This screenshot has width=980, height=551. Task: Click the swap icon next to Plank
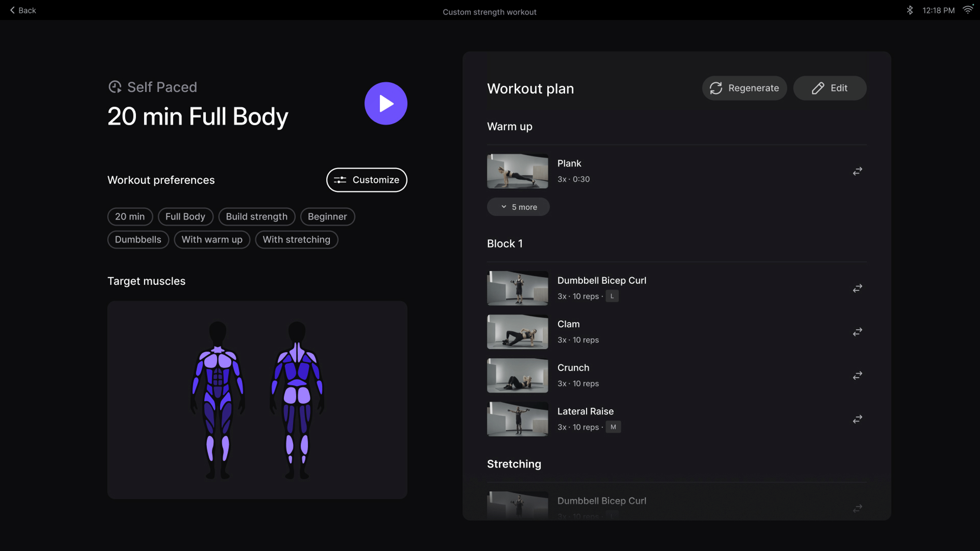857,171
